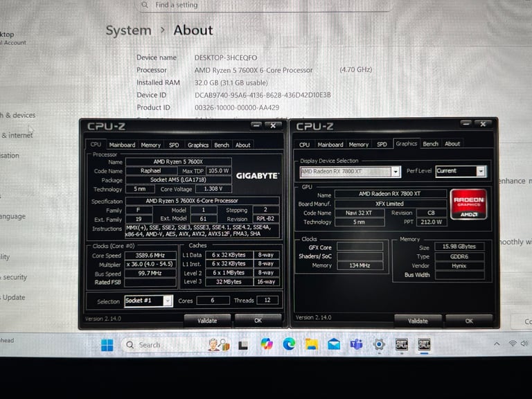Open Graphics tab in left CPU-Z

coord(198,145)
